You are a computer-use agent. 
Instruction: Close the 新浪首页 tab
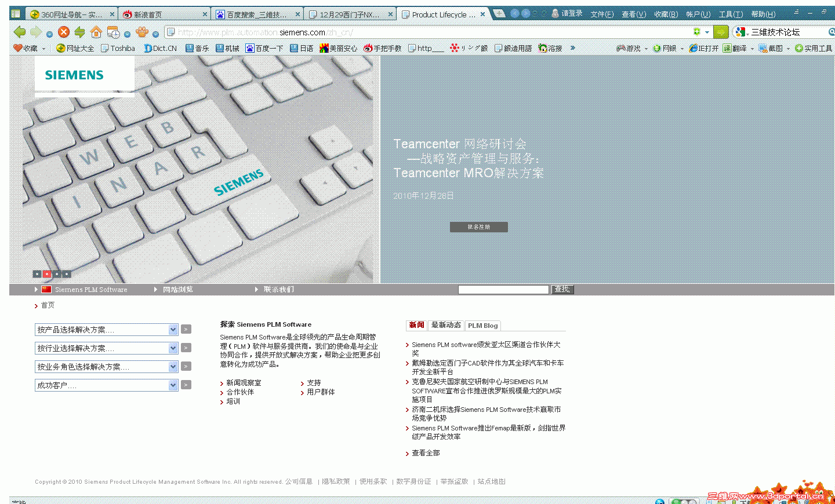(x=205, y=14)
